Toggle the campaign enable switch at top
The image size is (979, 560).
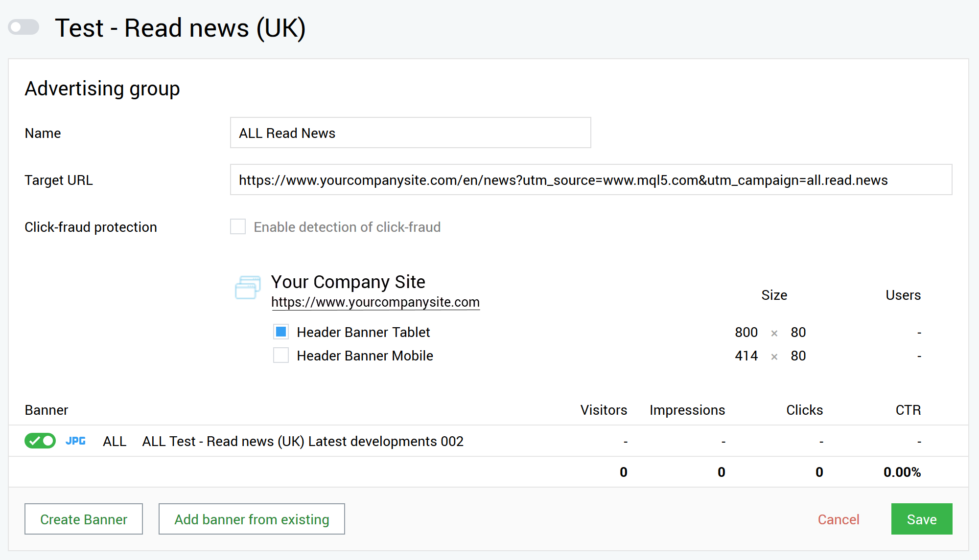click(23, 27)
